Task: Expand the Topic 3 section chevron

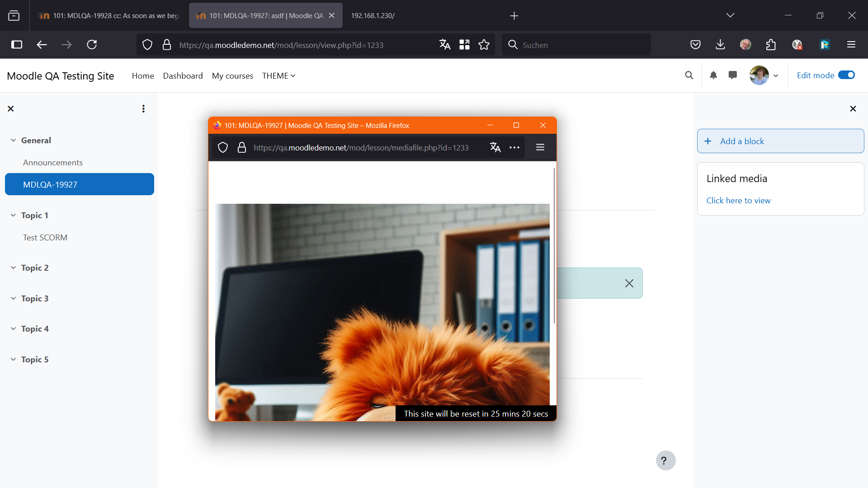Action: 13,299
